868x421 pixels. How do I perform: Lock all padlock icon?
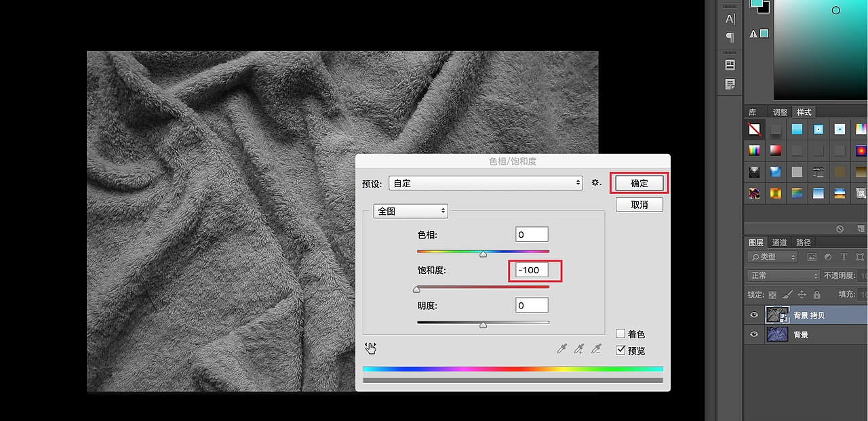(816, 295)
